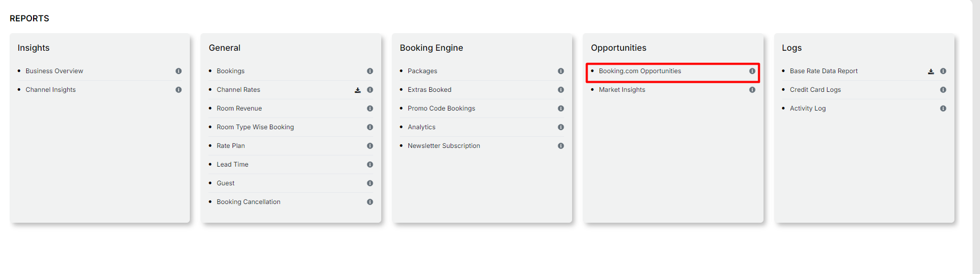Show info for Booking Cancellation report
980x274 pixels.
pos(369,202)
